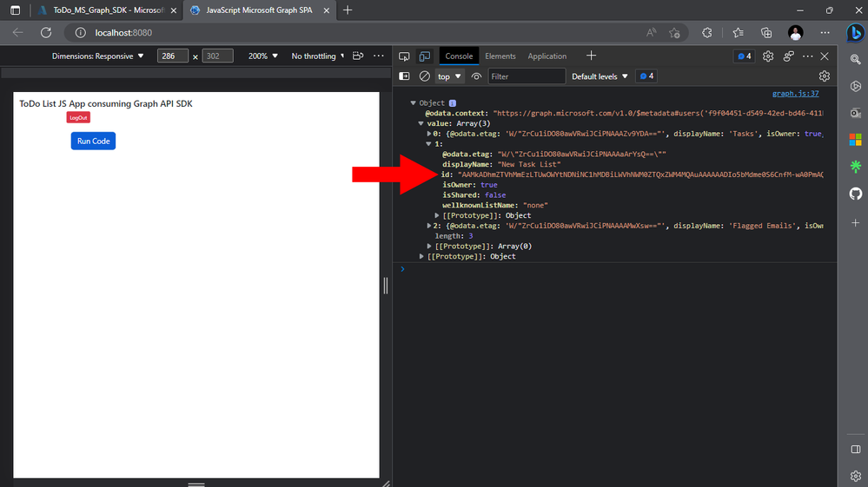Open the 4 issues counter in console toolbar
Image resolution: width=868 pixels, height=487 pixels.
(646, 76)
